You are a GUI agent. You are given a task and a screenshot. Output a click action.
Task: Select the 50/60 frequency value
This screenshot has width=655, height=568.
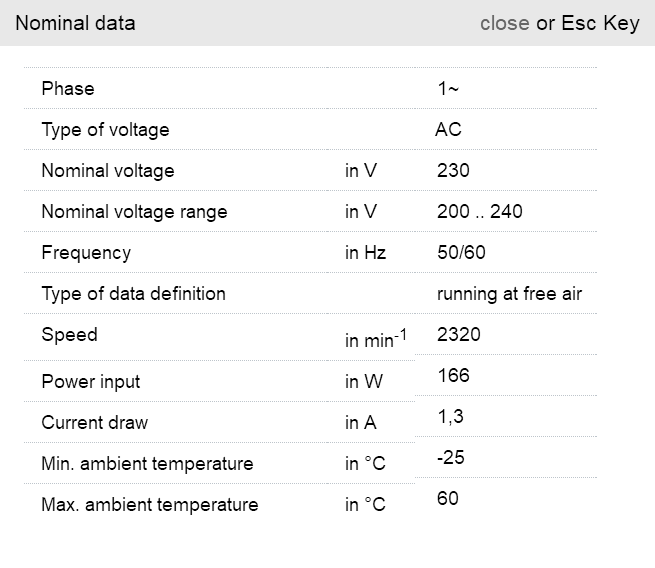(x=461, y=253)
